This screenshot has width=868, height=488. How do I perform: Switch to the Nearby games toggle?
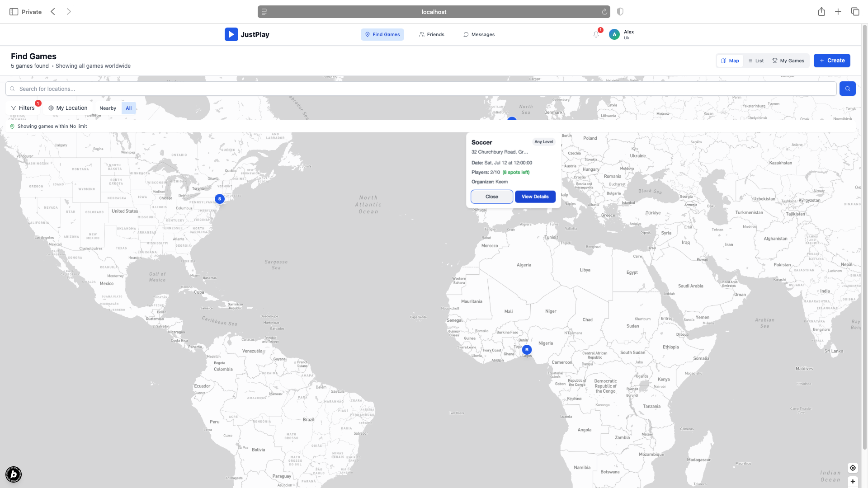pos(108,108)
